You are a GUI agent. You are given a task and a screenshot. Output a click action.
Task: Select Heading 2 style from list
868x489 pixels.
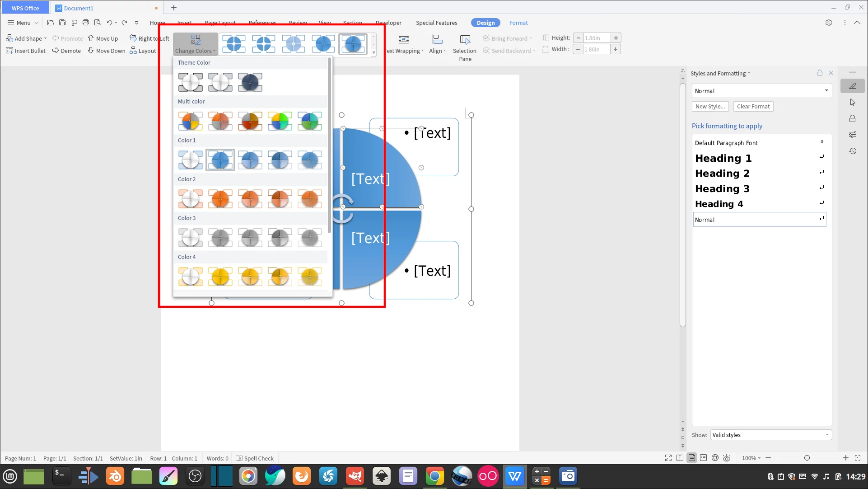[x=722, y=173]
